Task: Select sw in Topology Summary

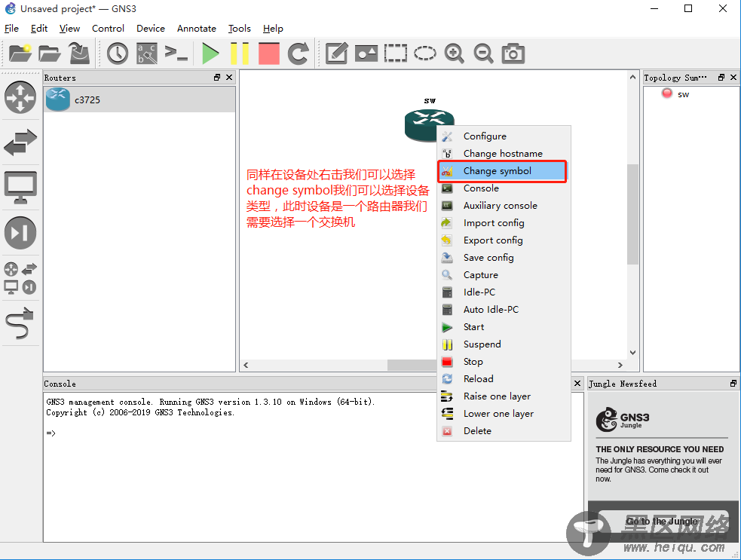Action: pyautogui.click(x=683, y=94)
